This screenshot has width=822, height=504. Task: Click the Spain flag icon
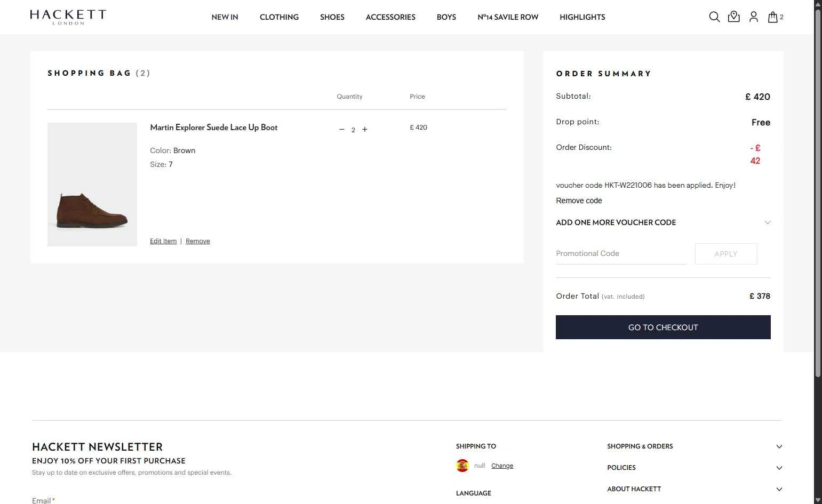pos(462,466)
